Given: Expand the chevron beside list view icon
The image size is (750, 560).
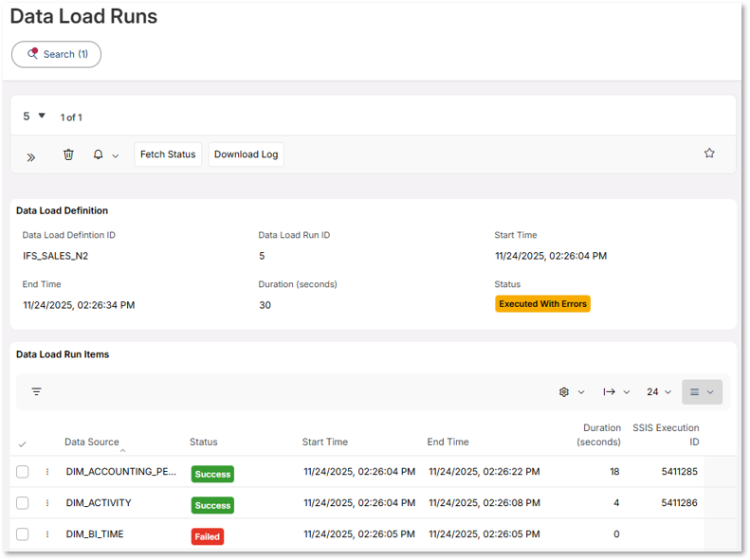Looking at the screenshot, I should tap(710, 392).
